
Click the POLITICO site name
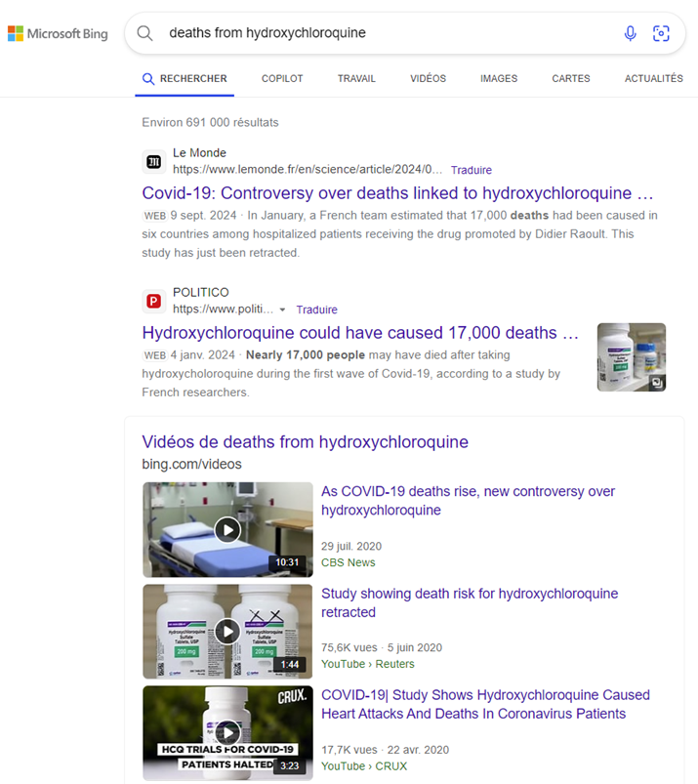coord(200,293)
